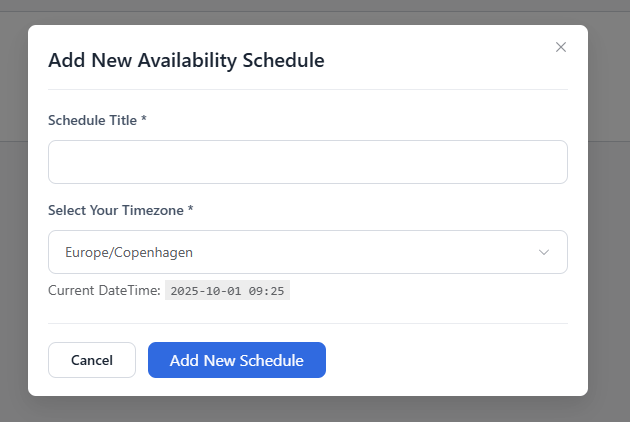
Task: Open the Select Your Timezone dropdown
Action: 307,252
